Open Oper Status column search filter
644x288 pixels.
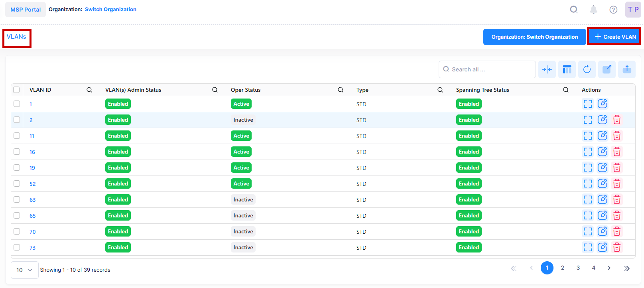[340, 90]
